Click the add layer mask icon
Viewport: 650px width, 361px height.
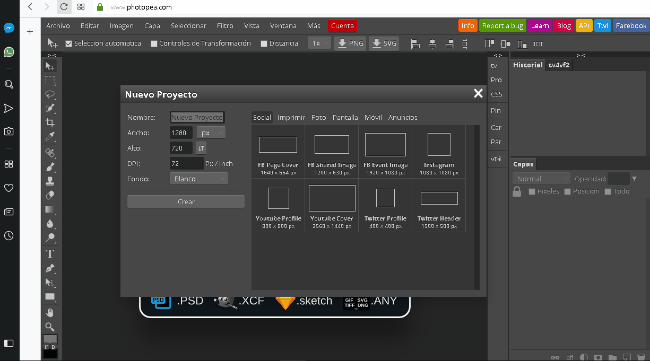[x=598, y=357]
